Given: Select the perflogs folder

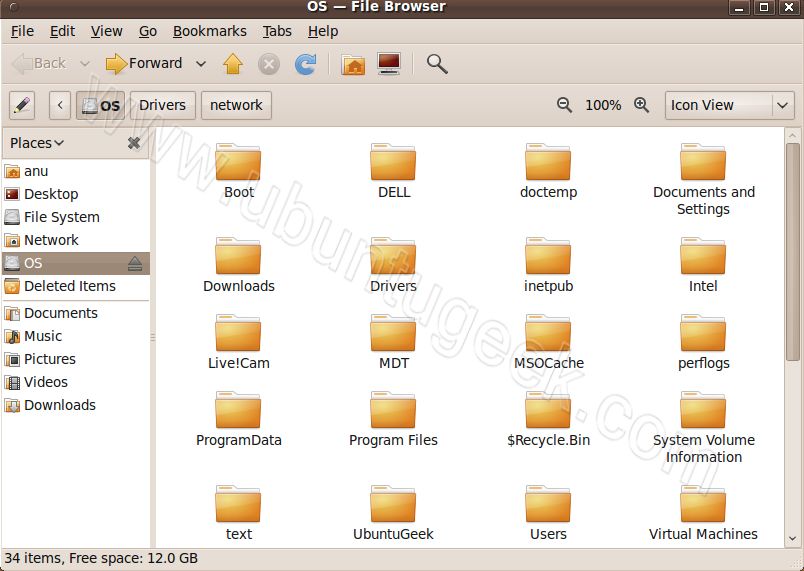Looking at the screenshot, I should [x=703, y=342].
